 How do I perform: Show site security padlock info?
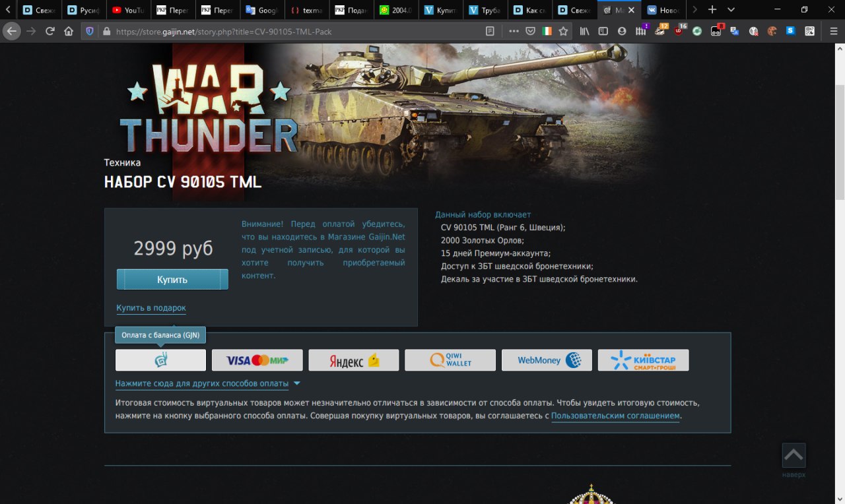(x=106, y=31)
